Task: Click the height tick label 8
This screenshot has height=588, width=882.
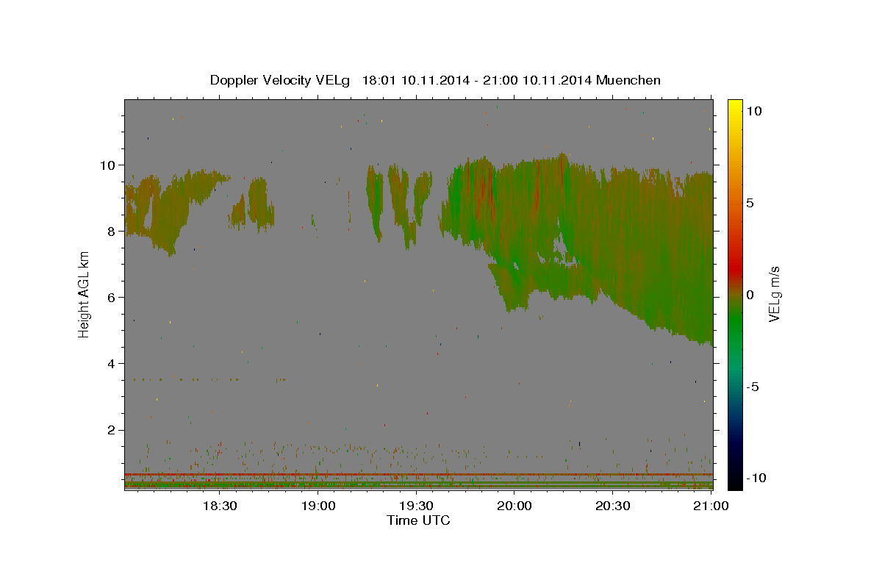Action: [x=112, y=231]
